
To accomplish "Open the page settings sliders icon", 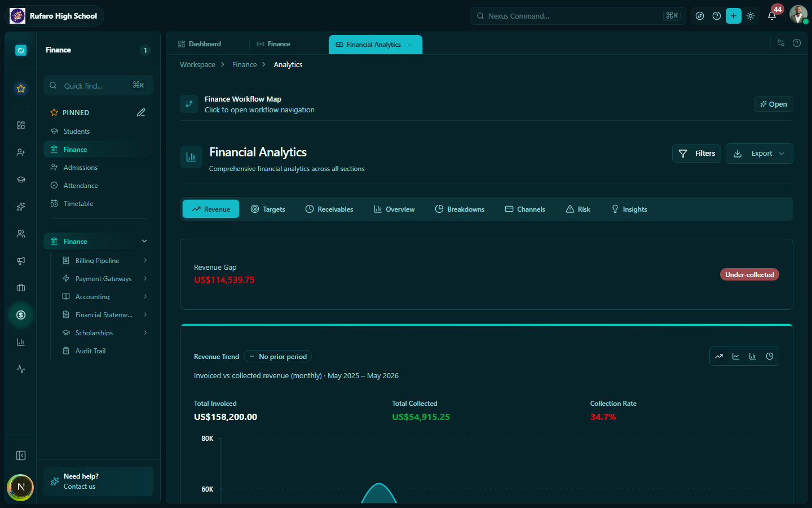I will tap(781, 43).
